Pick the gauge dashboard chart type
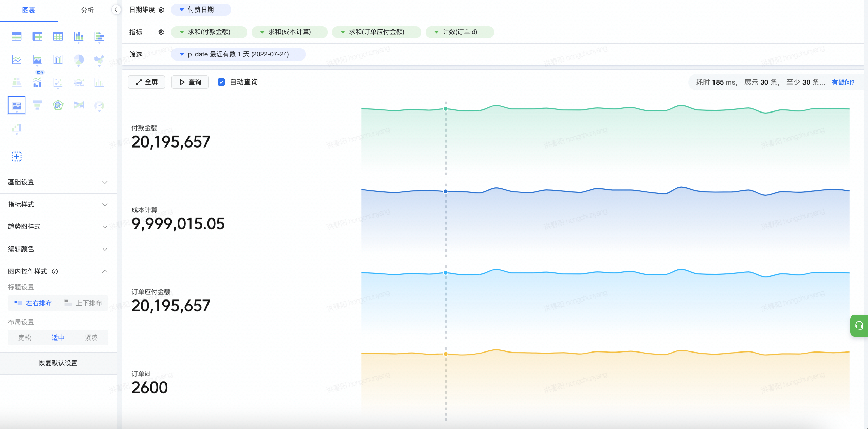The width and height of the screenshot is (868, 429). click(99, 105)
